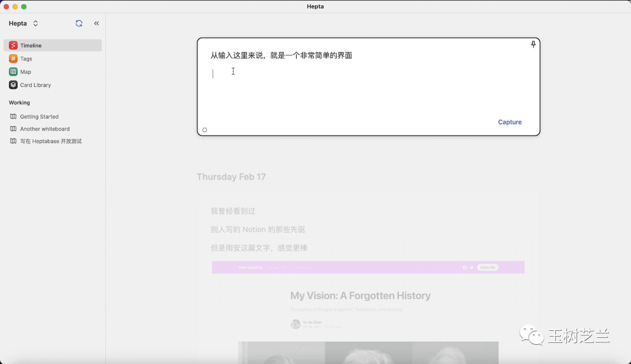Click the first text line in capture card
The width and height of the screenshot is (631, 364).
click(281, 56)
